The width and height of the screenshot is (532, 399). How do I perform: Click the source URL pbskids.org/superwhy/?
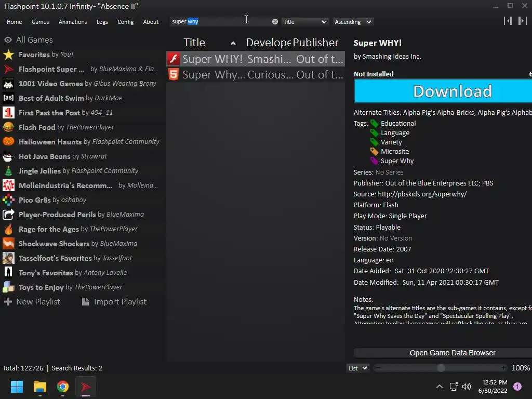tap(422, 194)
